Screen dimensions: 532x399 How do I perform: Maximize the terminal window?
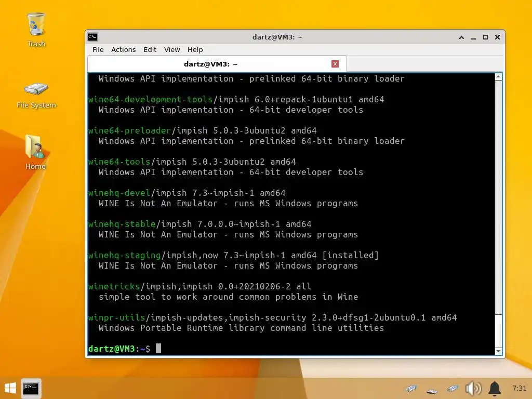pos(486,37)
